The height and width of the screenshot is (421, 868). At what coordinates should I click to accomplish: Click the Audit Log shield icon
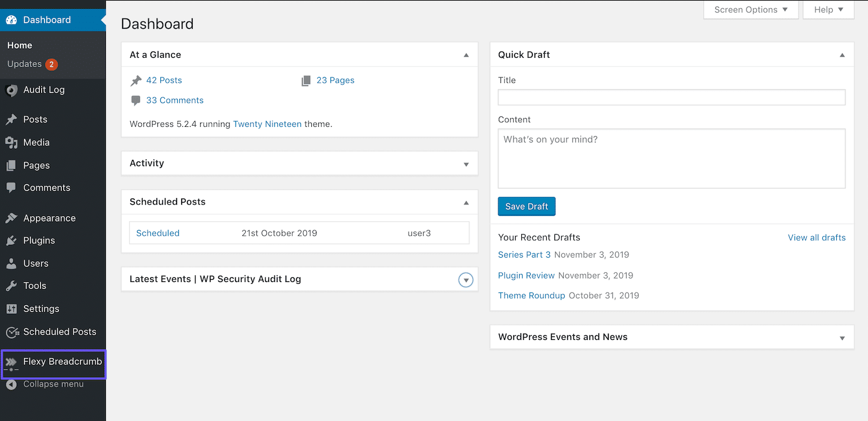click(x=12, y=90)
